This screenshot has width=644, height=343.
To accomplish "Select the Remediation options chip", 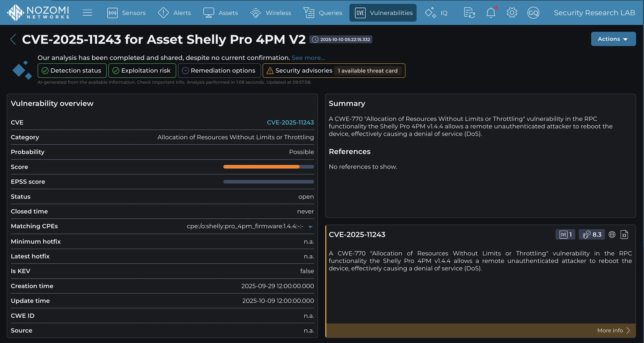I will click(x=219, y=71).
